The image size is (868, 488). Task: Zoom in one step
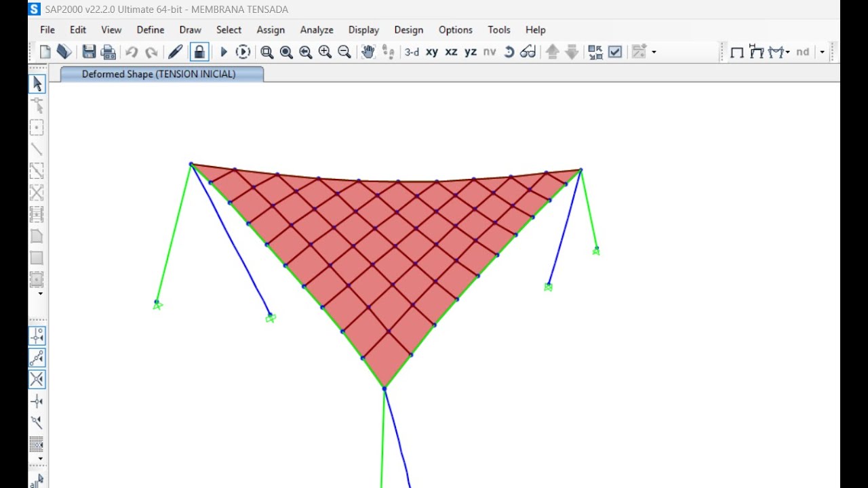click(325, 52)
